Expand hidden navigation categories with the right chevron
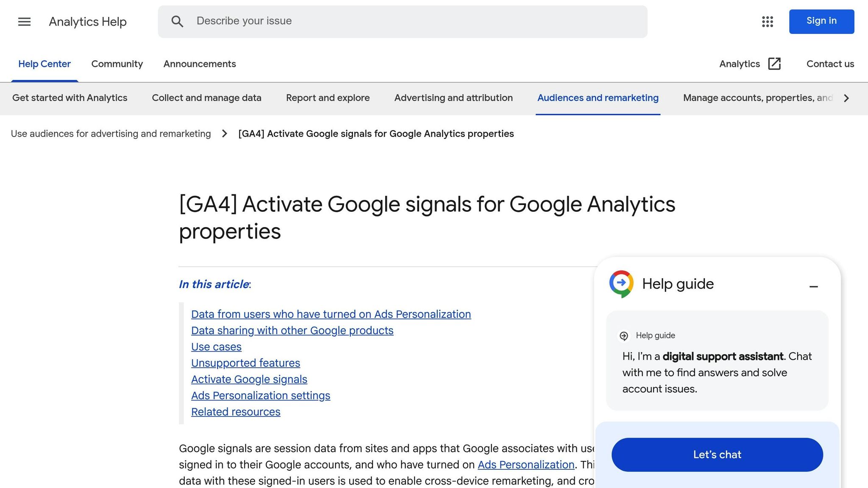 (x=846, y=98)
